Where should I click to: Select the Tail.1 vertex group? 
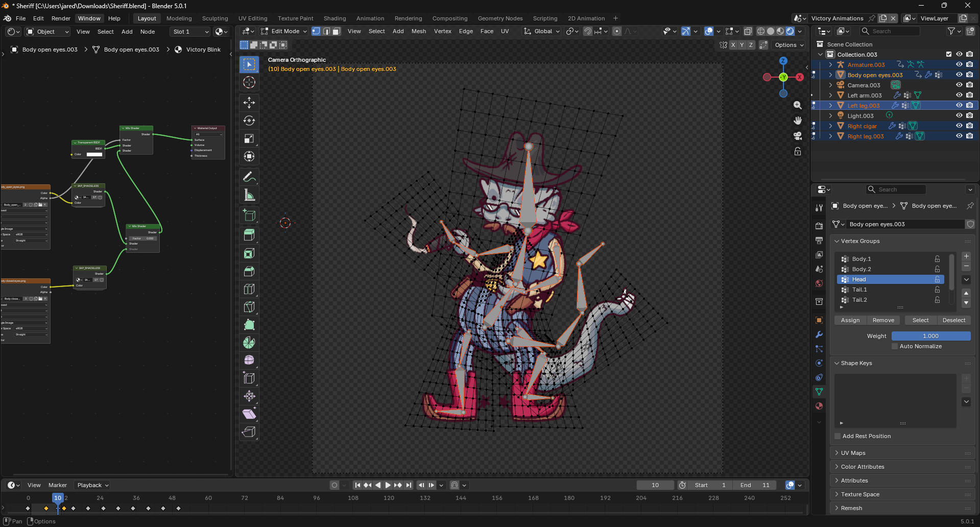coord(890,290)
